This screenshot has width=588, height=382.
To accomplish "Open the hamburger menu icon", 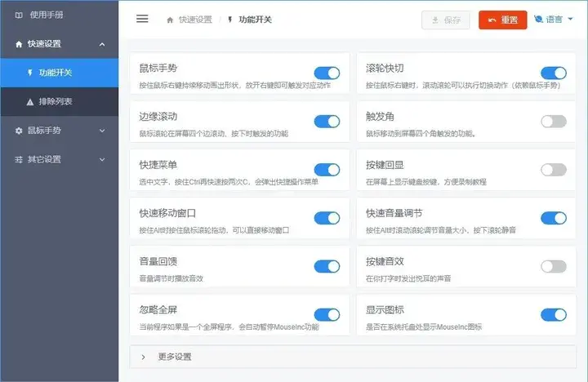I will (x=142, y=19).
